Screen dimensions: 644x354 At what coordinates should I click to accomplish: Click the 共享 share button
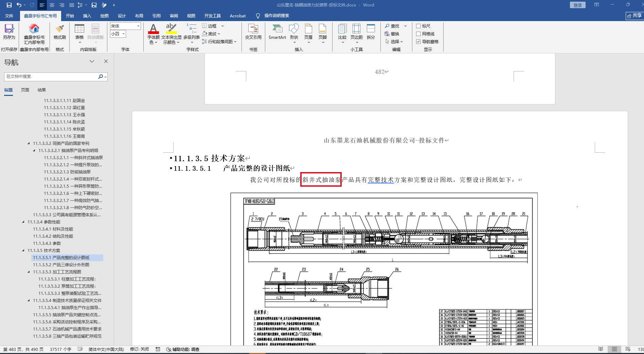click(x=634, y=16)
